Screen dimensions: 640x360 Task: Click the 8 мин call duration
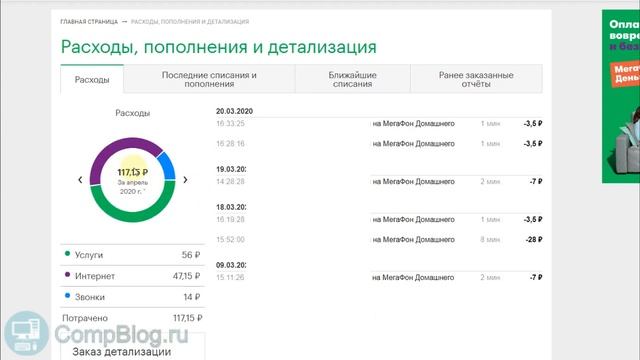tap(490, 239)
